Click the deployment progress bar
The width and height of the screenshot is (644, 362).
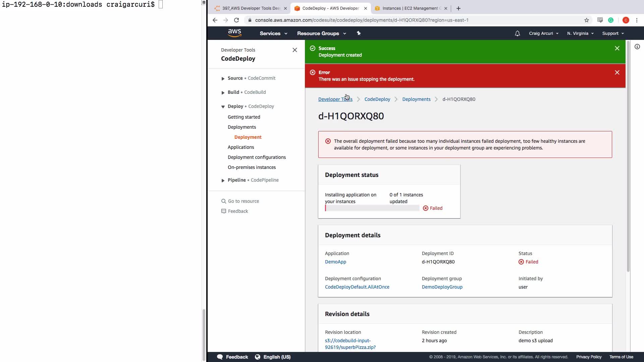372,208
